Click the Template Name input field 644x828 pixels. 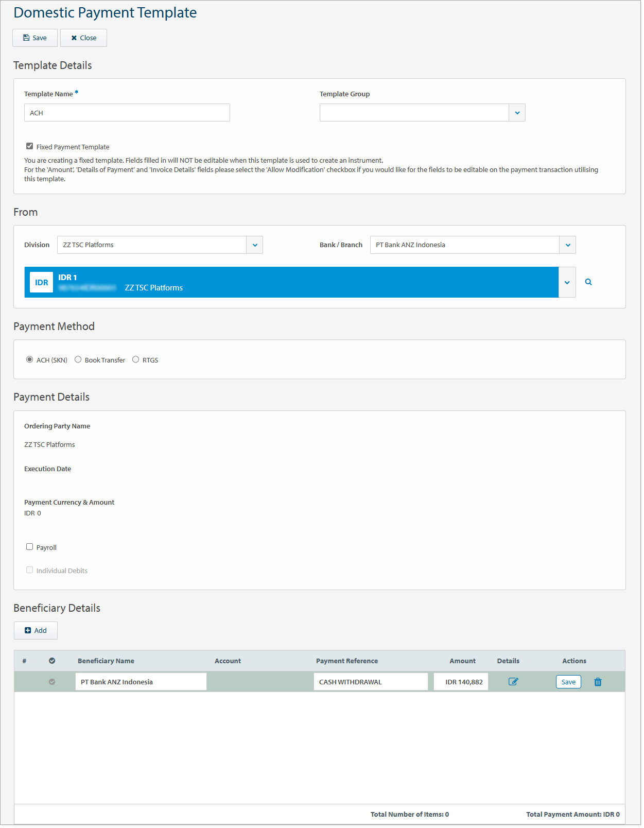point(127,113)
